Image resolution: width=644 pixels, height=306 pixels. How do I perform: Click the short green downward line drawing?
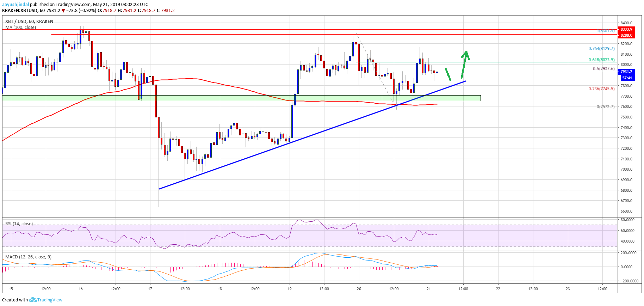pos(448,74)
